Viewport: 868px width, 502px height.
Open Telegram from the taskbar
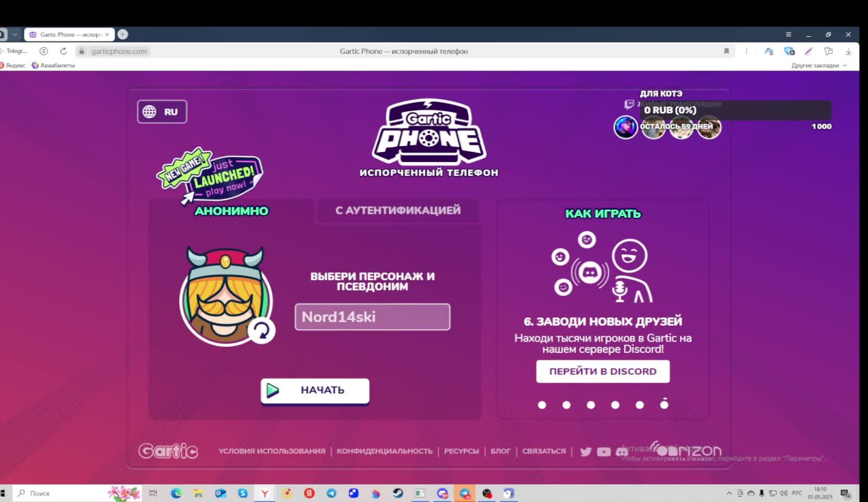point(332,493)
